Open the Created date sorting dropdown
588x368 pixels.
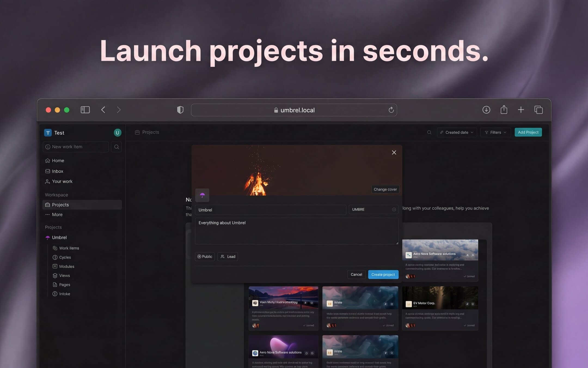(457, 132)
